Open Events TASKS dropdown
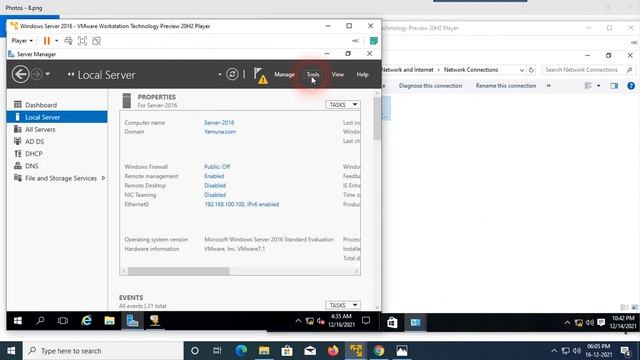640x360 pixels. (343, 305)
